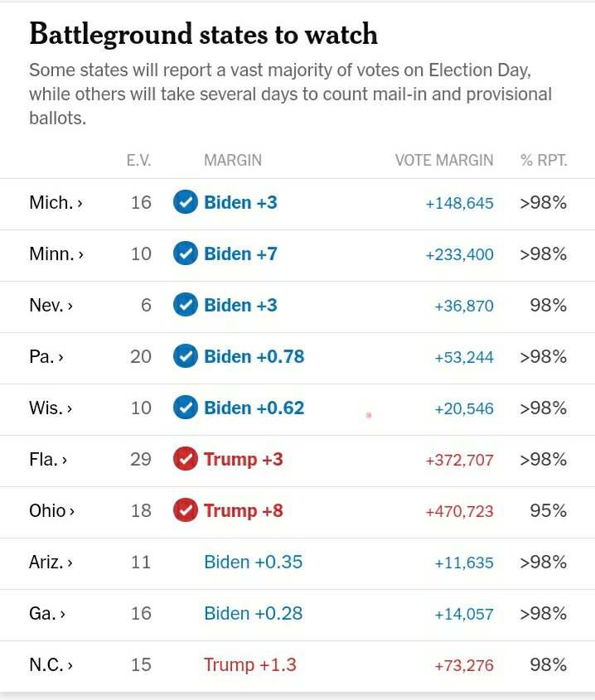Screen dimensions: 595x700
Task: Click the MARGIN column header
Action: coord(233,161)
